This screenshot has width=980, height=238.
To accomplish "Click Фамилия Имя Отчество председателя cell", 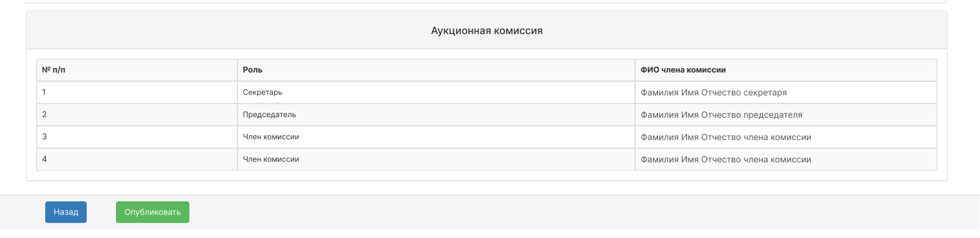I will (786, 115).
